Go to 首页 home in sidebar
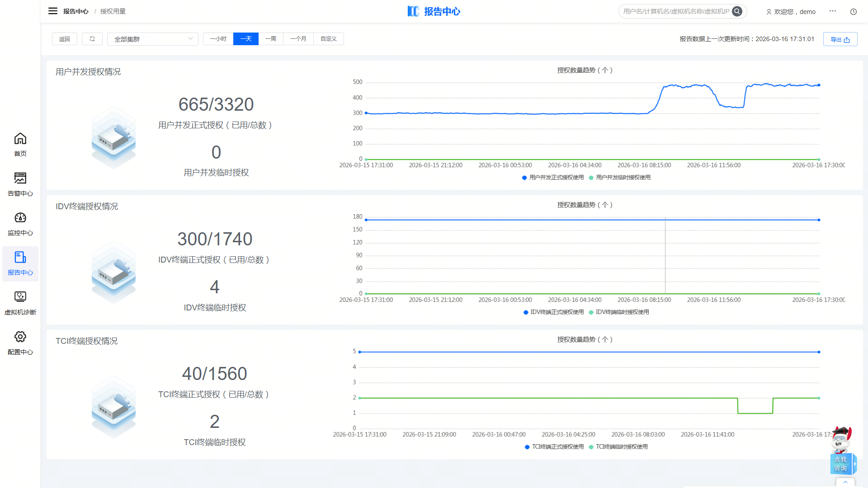The width and height of the screenshot is (868, 488). tap(20, 139)
